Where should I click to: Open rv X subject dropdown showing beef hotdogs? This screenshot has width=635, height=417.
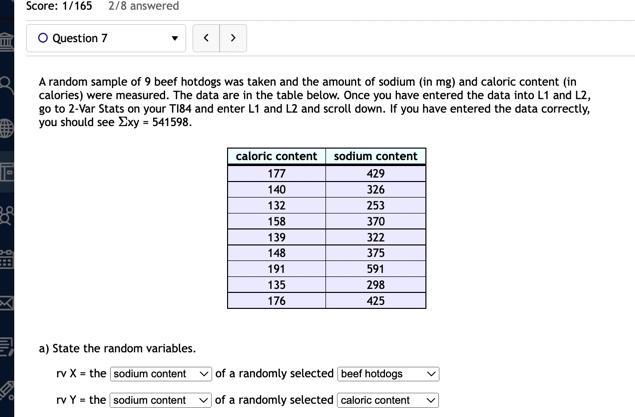click(388, 374)
